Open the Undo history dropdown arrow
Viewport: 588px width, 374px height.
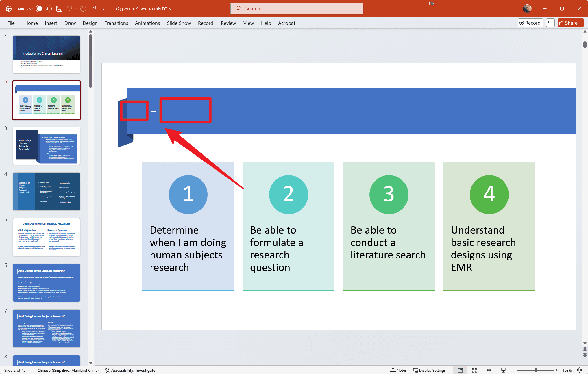(76, 9)
